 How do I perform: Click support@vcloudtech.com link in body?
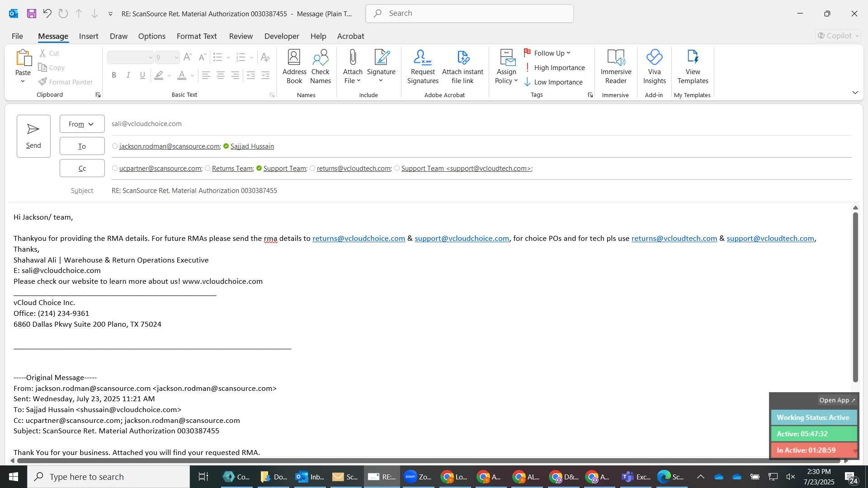click(x=770, y=238)
